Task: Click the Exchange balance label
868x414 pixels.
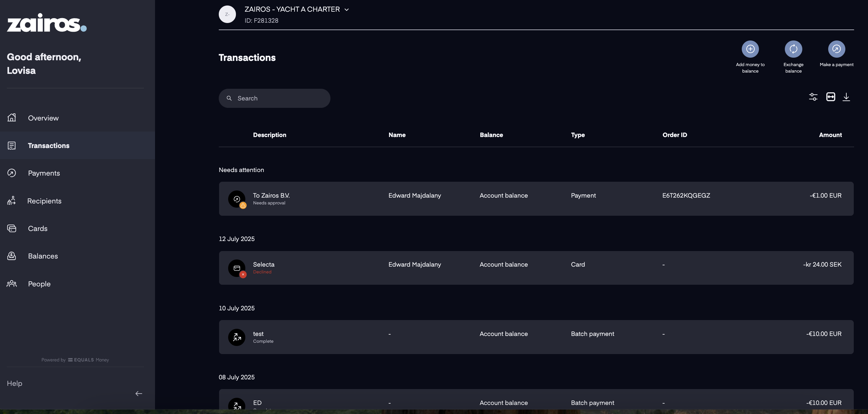Action: point(793,68)
